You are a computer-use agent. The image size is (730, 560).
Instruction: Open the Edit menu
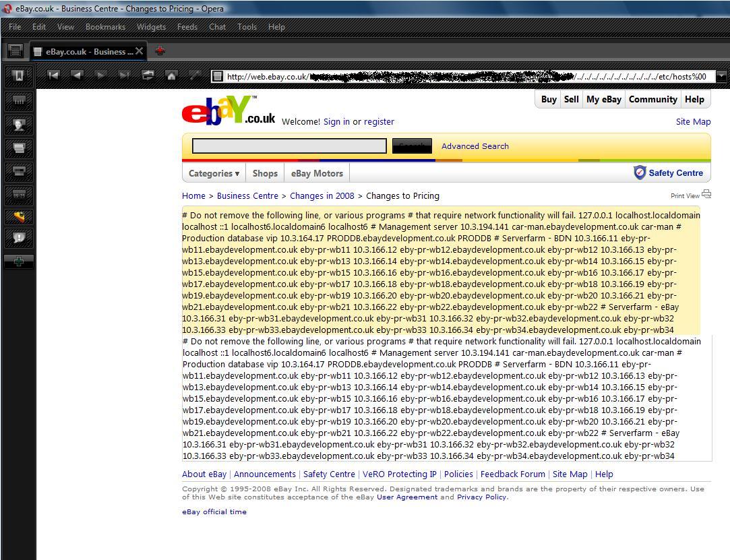coord(39,27)
